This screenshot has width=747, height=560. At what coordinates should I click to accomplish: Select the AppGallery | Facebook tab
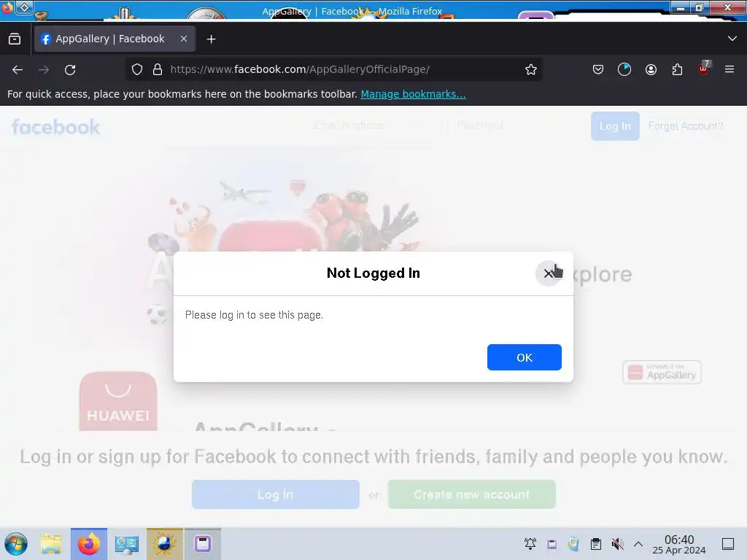point(109,39)
